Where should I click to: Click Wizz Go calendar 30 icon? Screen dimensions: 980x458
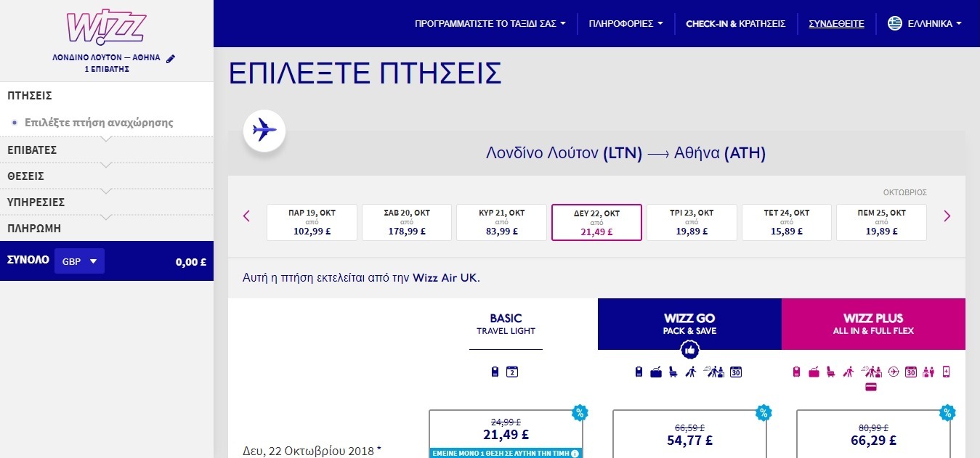pyautogui.click(x=736, y=372)
